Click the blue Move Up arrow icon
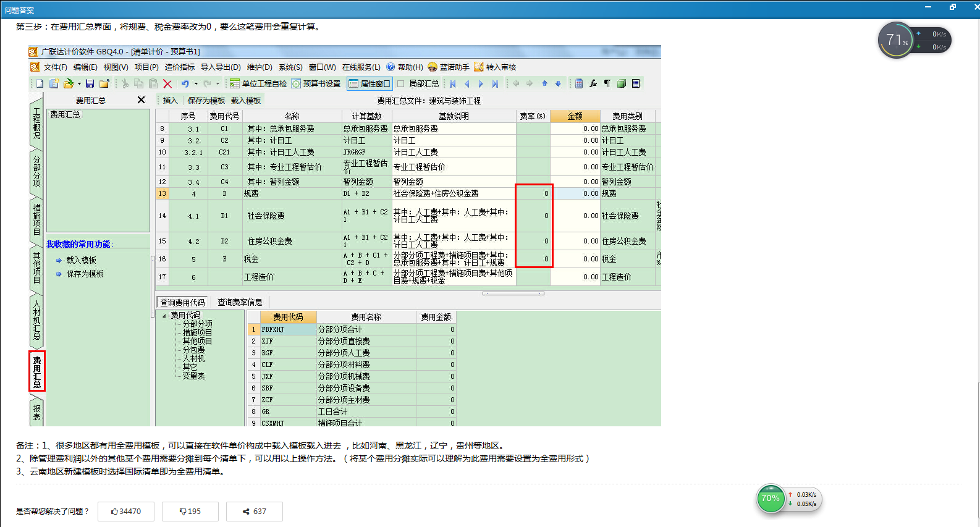 (544, 83)
